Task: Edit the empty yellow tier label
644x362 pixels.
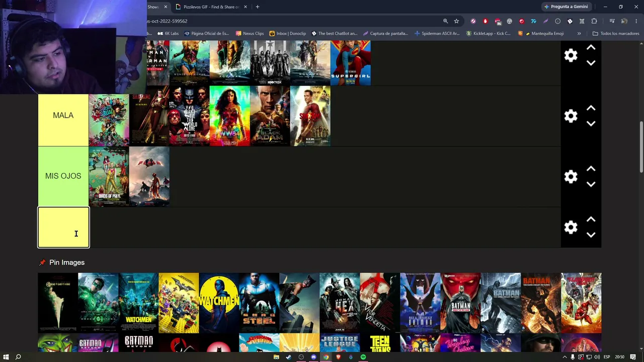Action: click(63, 227)
